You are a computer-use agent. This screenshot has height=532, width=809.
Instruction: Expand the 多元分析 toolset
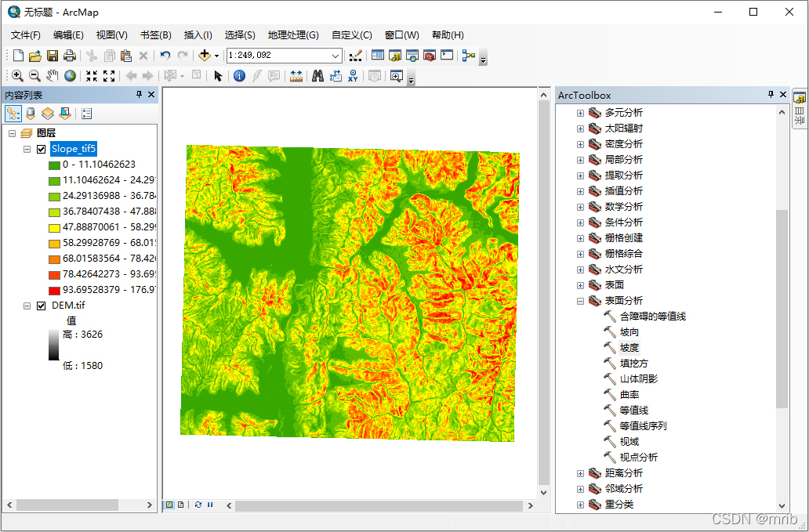tap(580, 113)
